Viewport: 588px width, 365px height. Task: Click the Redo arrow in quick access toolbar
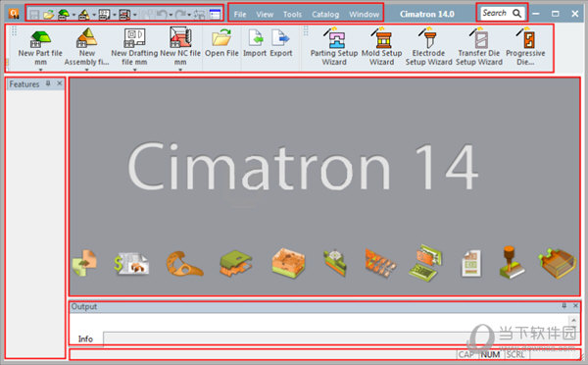coord(180,15)
